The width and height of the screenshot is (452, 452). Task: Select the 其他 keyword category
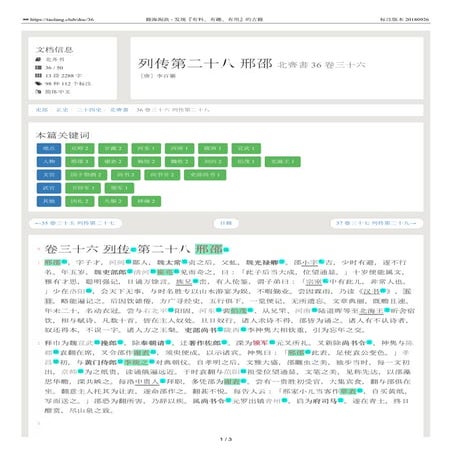[x=49, y=201]
